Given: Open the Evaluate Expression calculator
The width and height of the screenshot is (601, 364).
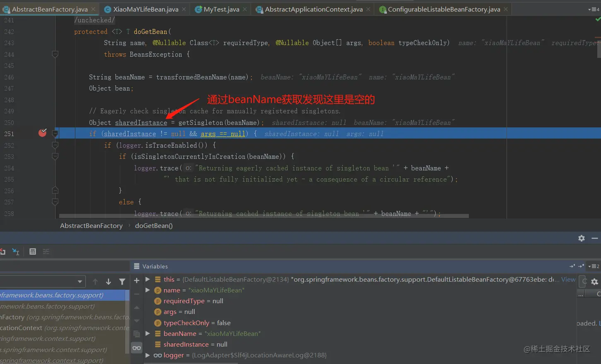Looking at the screenshot, I should (x=33, y=251).
